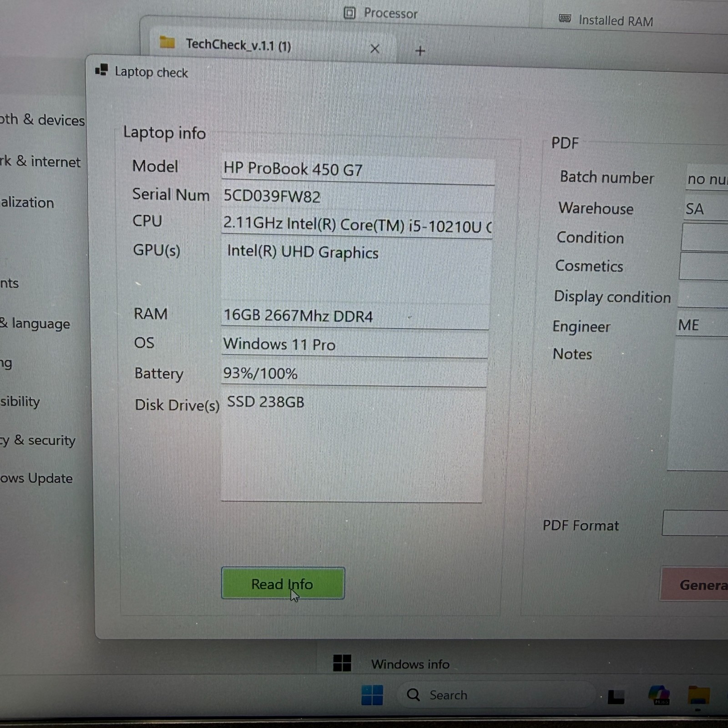Image resolution: width=728 pixels, height=728 pixels.
Task: Click the TechCheck folder icon in the tab
Action: [x=167, y=43]
